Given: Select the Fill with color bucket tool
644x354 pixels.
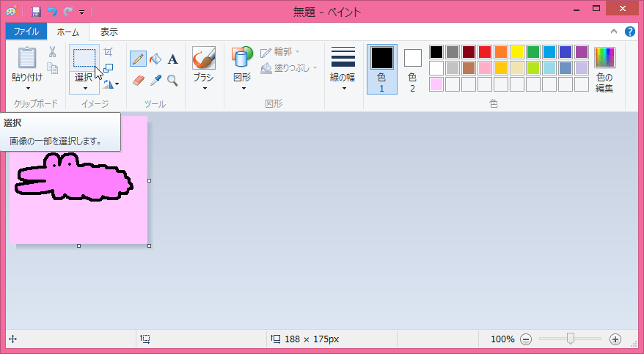Looking at the screenshot, I should [155, 59].
